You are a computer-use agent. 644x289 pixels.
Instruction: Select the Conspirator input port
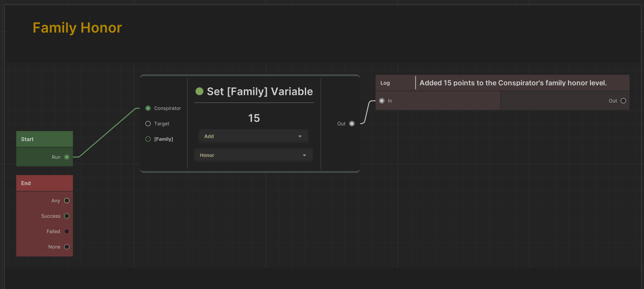(x=148, y=108)
